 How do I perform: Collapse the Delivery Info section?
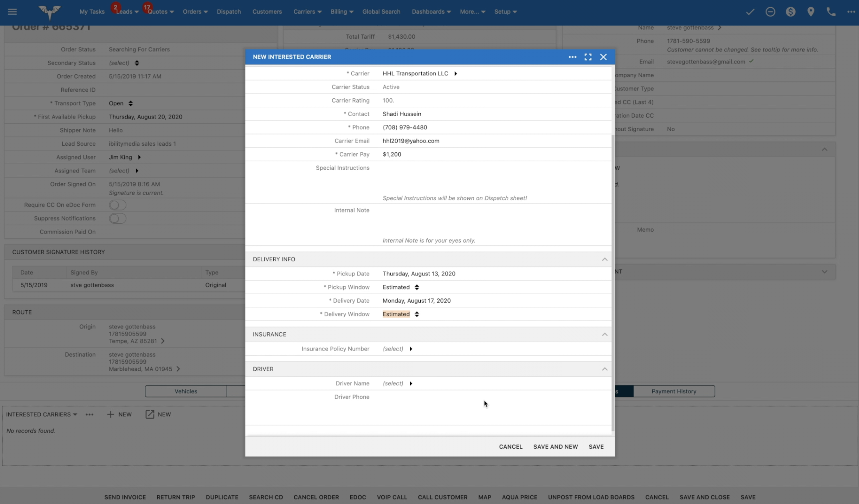[604, 259]
